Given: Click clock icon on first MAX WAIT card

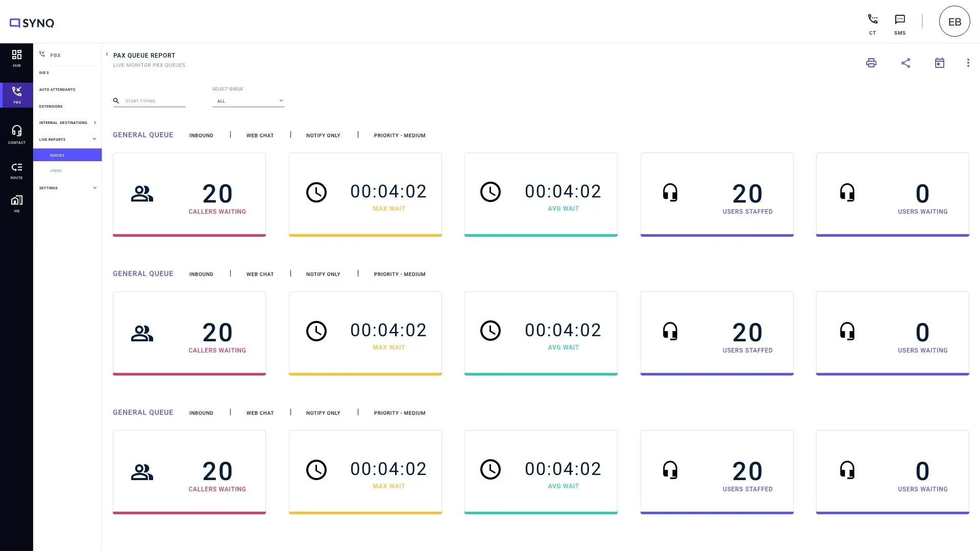Looking at the screenshot, I should tap(316, 192).
